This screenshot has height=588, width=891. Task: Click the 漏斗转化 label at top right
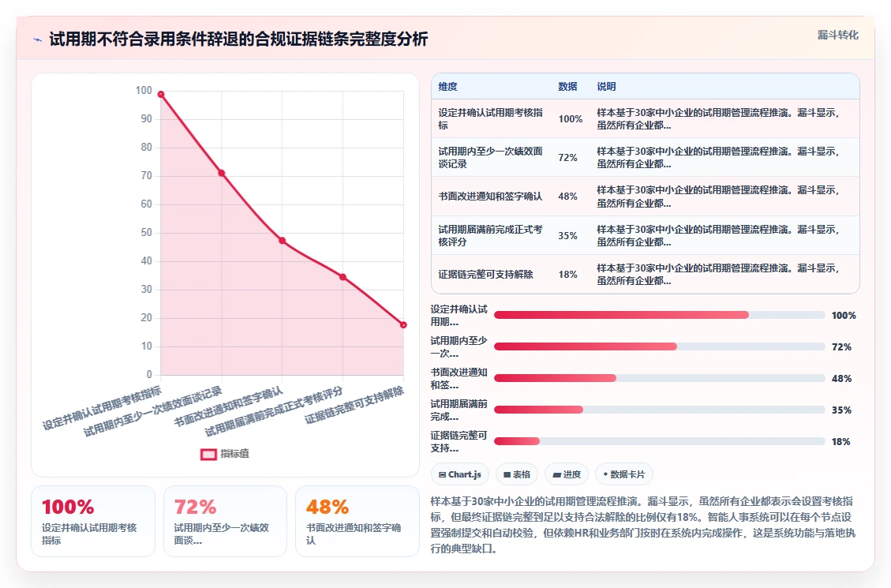[x=837, y=35]
